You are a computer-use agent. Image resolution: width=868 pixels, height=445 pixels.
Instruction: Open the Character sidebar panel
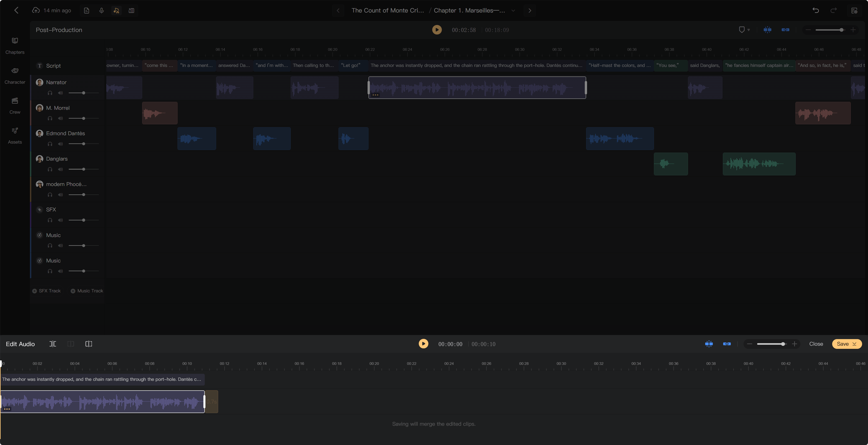tap(15, 76)
